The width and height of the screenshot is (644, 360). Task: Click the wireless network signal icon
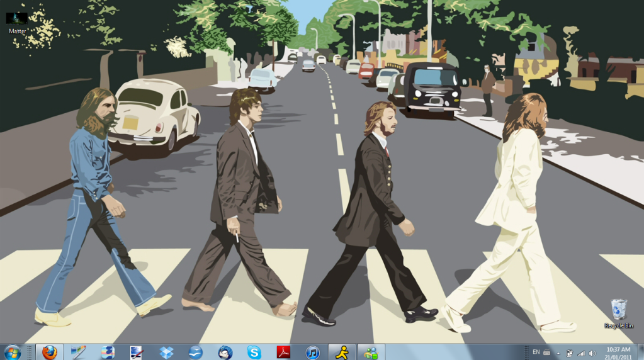pyautogui.click(x=580, y=353)
